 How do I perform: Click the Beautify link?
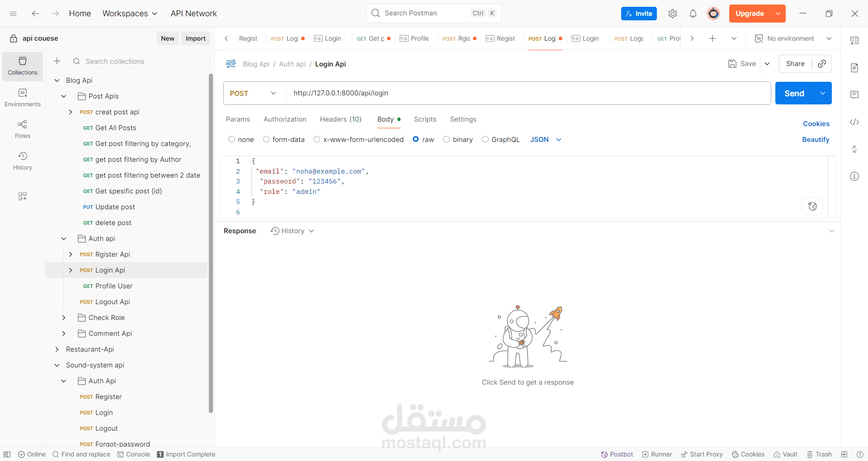click(x=816, y=140)
